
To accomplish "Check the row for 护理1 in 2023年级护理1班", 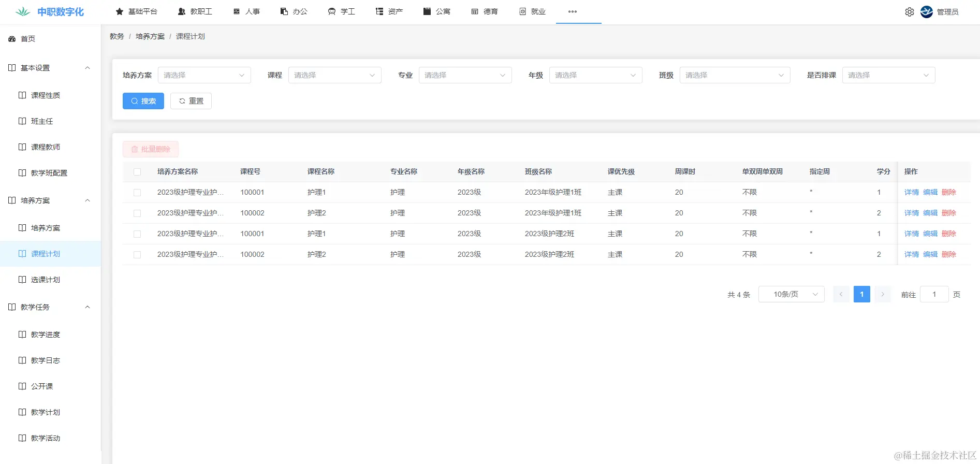I will 137,193.
